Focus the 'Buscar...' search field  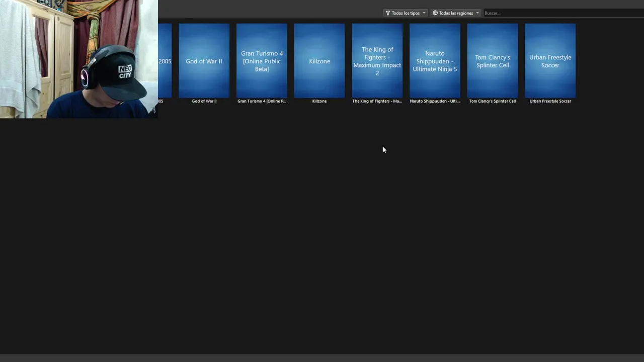pos(562,13)
